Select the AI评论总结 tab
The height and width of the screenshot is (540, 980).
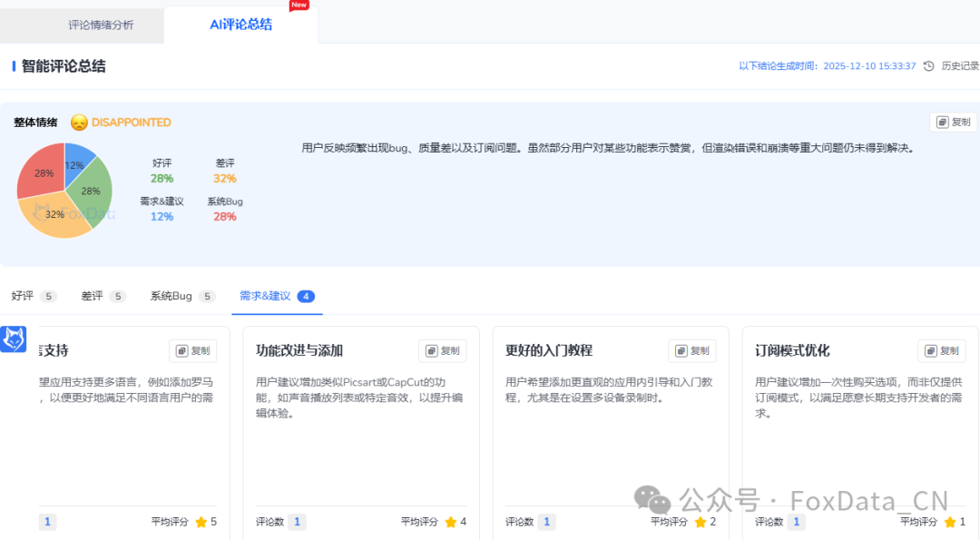[x=239, y=25]
